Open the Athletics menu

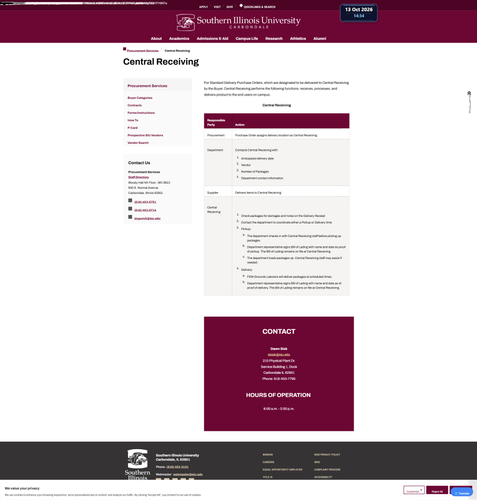tap(298, 39)
